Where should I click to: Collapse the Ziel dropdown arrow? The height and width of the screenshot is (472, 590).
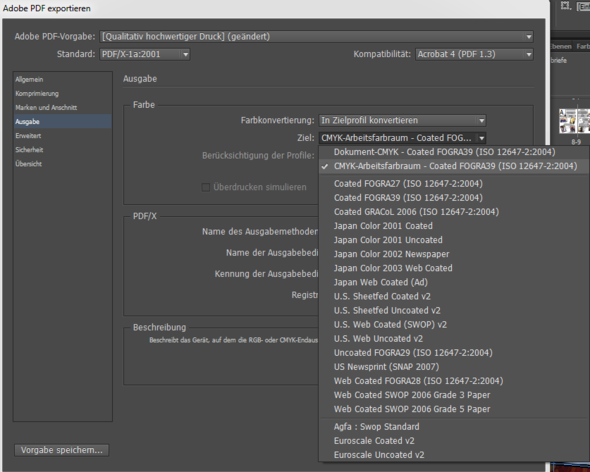481,138
